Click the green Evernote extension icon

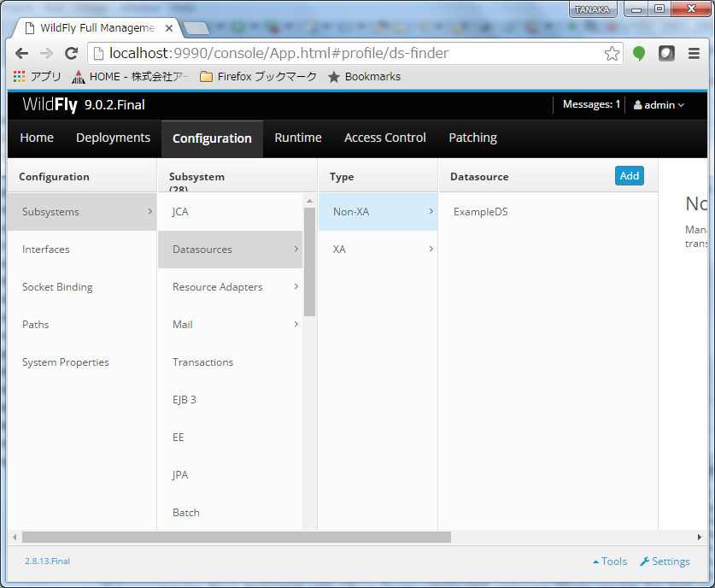click(639, 54)
